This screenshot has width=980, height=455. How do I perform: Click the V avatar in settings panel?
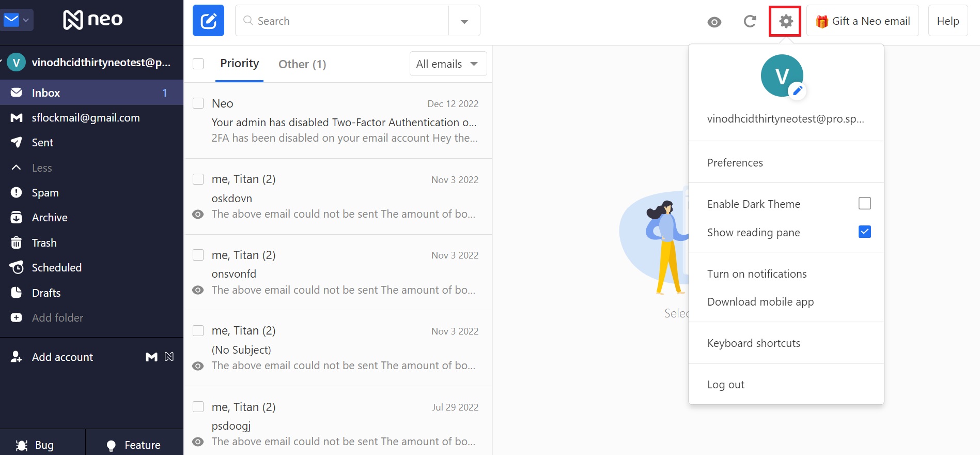tap(782, 75)
